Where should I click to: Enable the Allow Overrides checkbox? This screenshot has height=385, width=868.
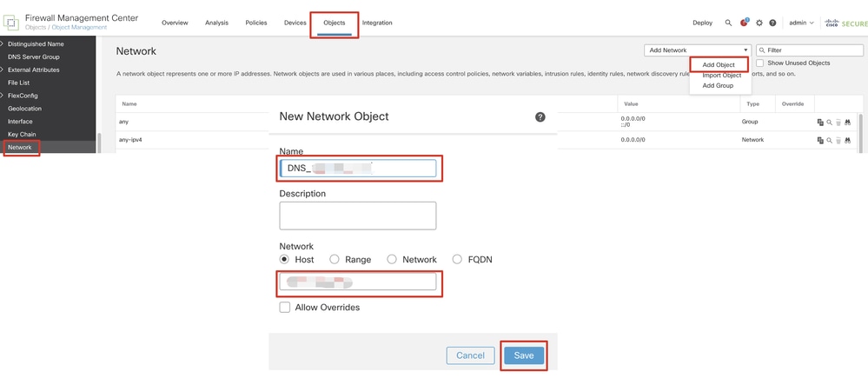tap(284, 307)
